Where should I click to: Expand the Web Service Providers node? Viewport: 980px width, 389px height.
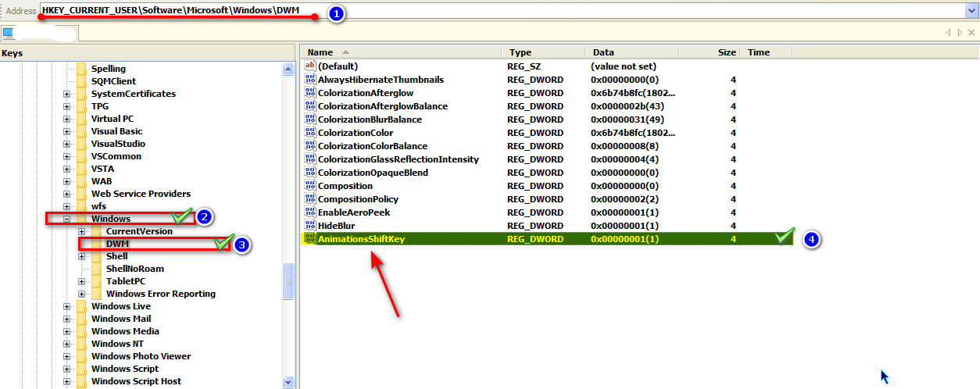[x=67, y=194]
